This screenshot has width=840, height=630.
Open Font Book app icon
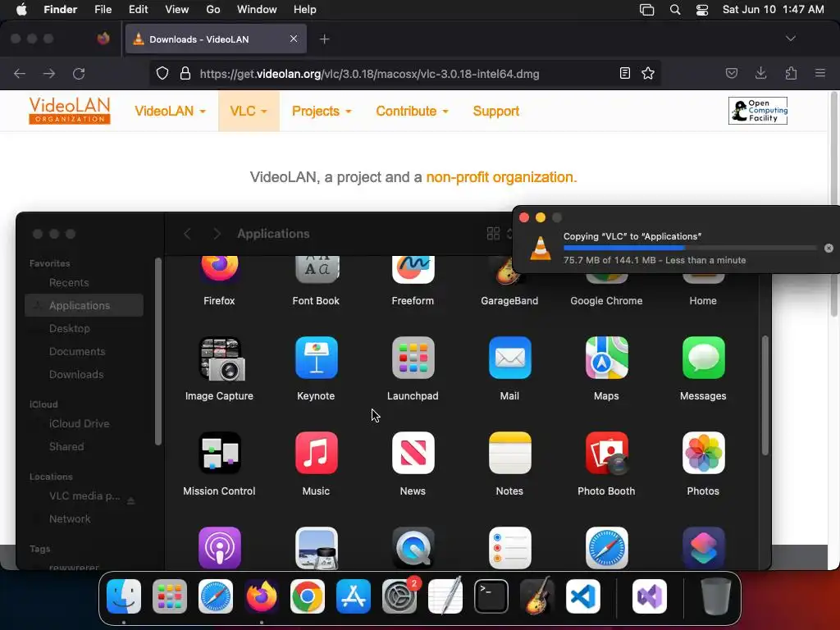(316, 269)
